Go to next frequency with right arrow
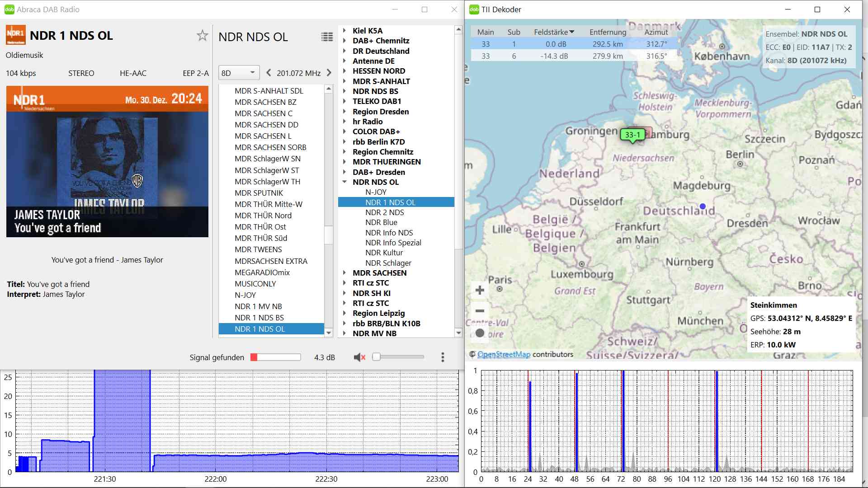 pos(329,73)
